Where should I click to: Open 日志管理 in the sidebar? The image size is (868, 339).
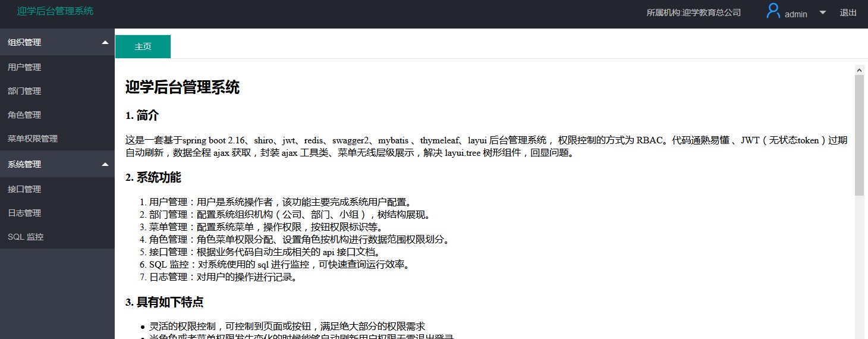tap(57, 213)
